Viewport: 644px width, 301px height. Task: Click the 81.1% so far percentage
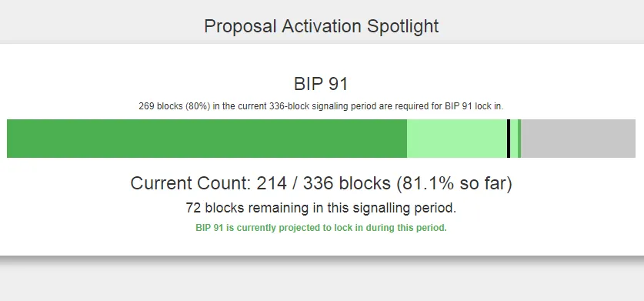[x=454, y=183]
